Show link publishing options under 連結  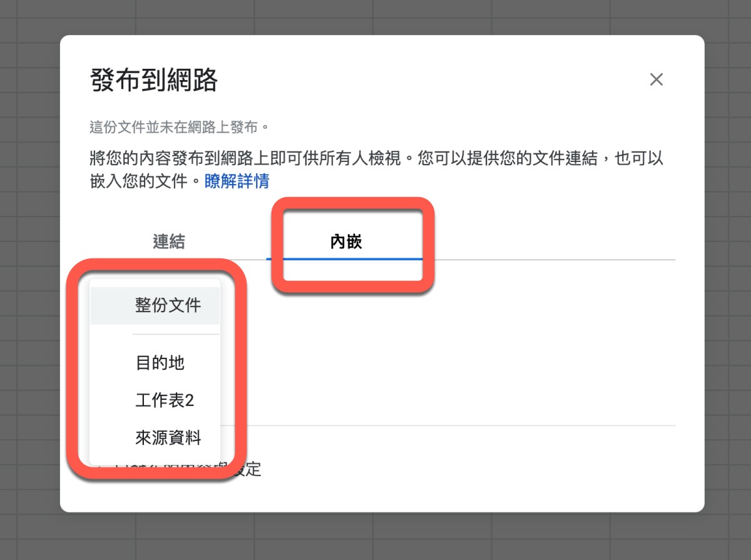coord(168,242)
